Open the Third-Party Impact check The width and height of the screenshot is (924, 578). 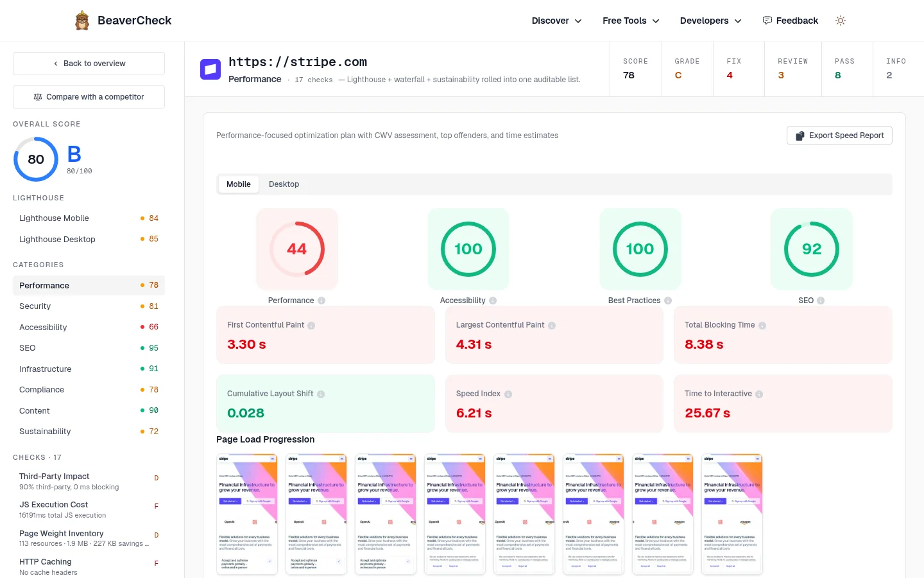tap(89, 481)
